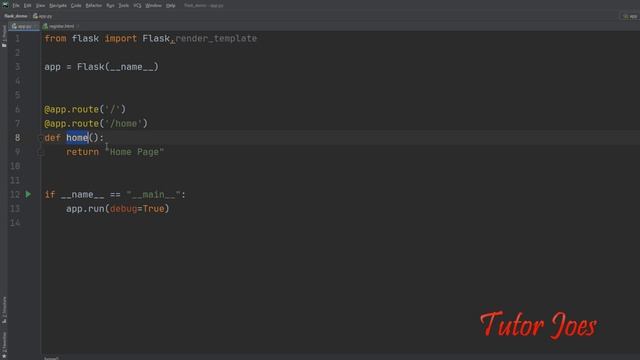Open the File menu
Image resolution: width=640 pixels, height=360 pixels.
point(16,6)
